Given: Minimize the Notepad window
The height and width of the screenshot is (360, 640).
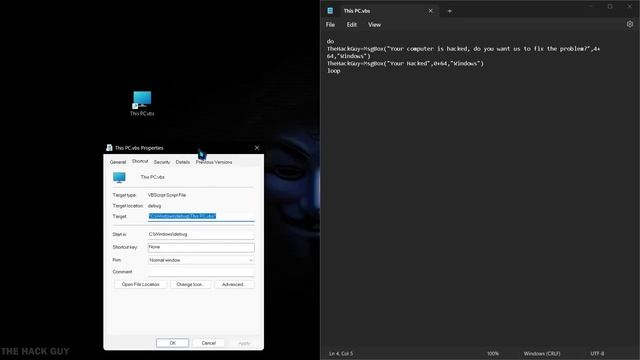Looking at the screenshot, I should coord(591,7).
